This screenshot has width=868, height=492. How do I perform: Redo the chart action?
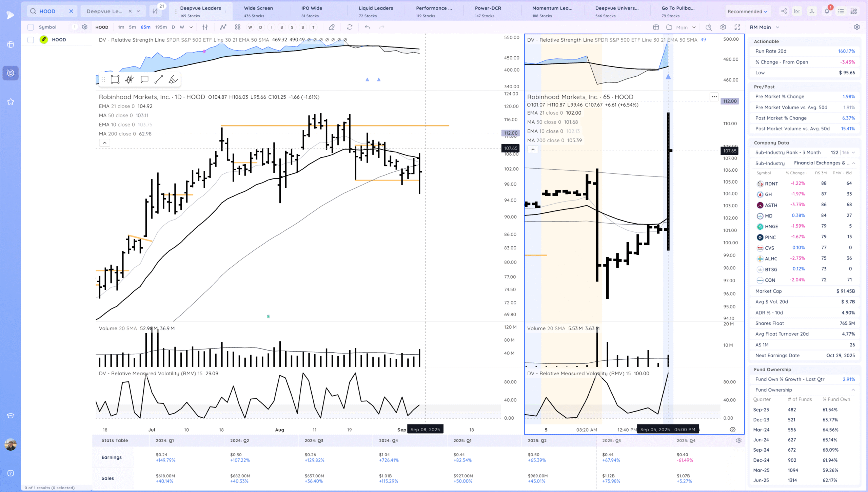click(382, 27)
